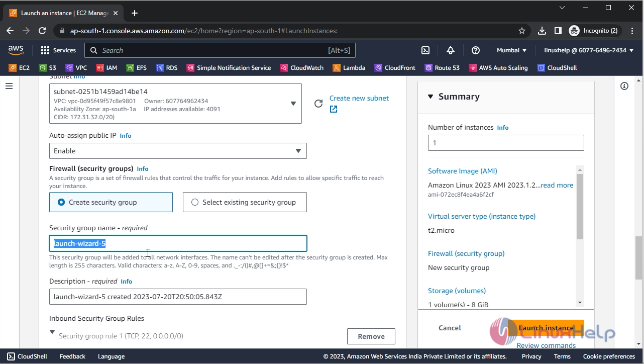
Task: Click the console Search field
Action: point(220,50)
